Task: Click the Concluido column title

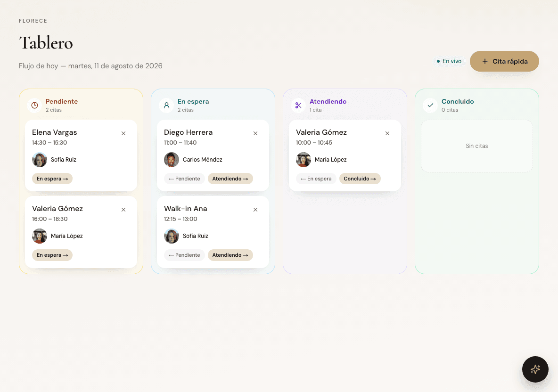Action: click(x=458, y=101)
